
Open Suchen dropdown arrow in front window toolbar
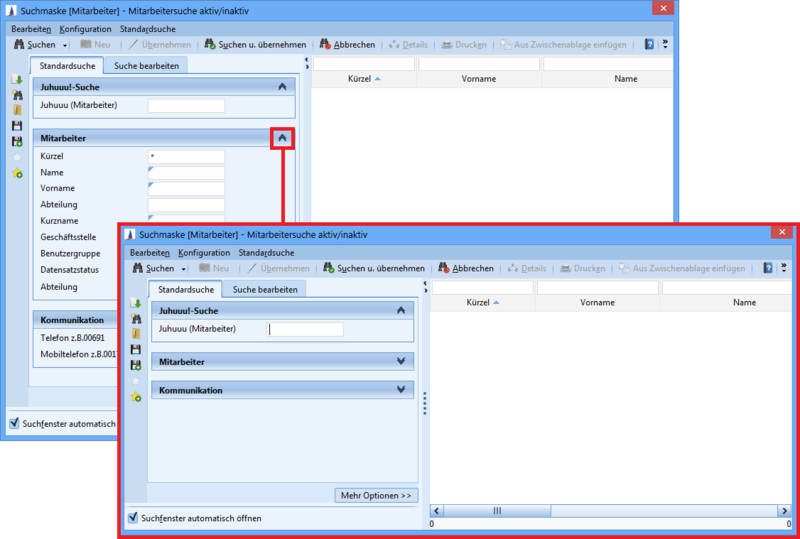[184, 269]
